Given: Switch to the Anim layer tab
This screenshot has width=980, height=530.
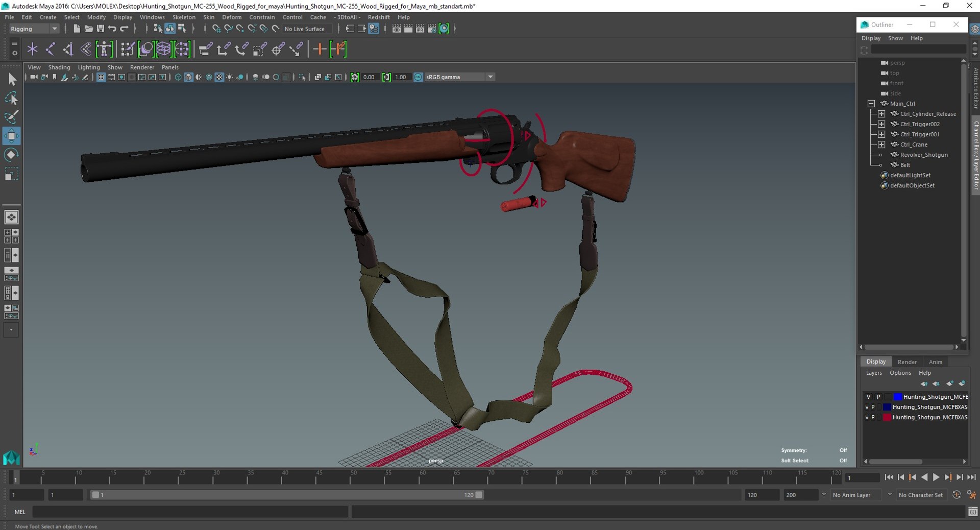Looking at the screenshot, I should (936, 362).
